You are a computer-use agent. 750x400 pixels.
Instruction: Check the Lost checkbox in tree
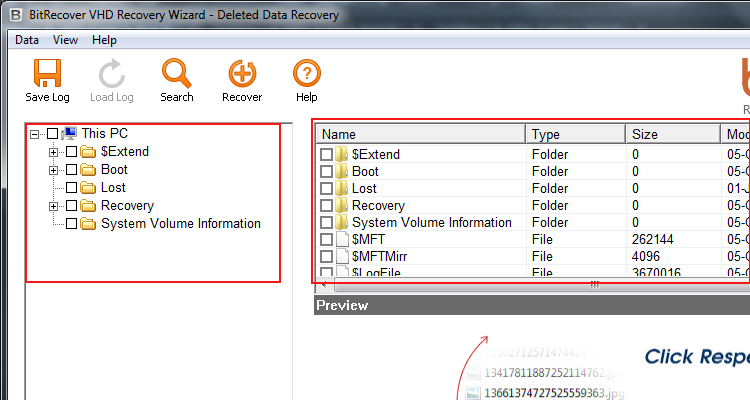71,188
